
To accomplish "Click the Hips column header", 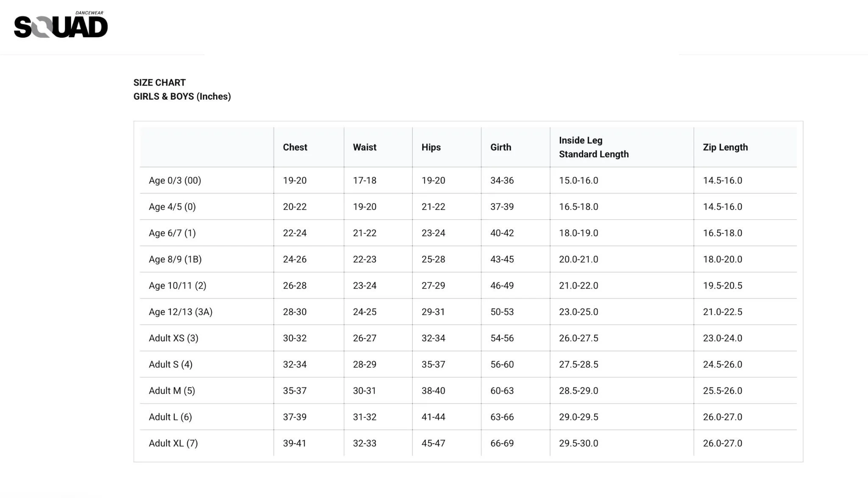I will (x=431, y=147).
